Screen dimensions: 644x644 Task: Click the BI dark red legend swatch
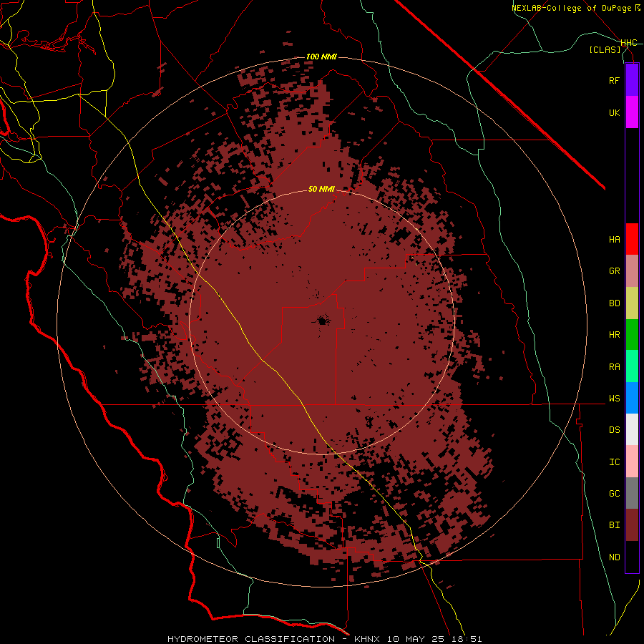[x=632, y=525]
